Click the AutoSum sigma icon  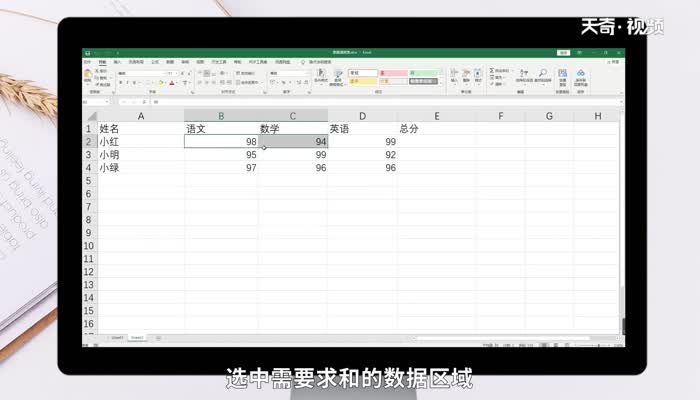[492, 71]
